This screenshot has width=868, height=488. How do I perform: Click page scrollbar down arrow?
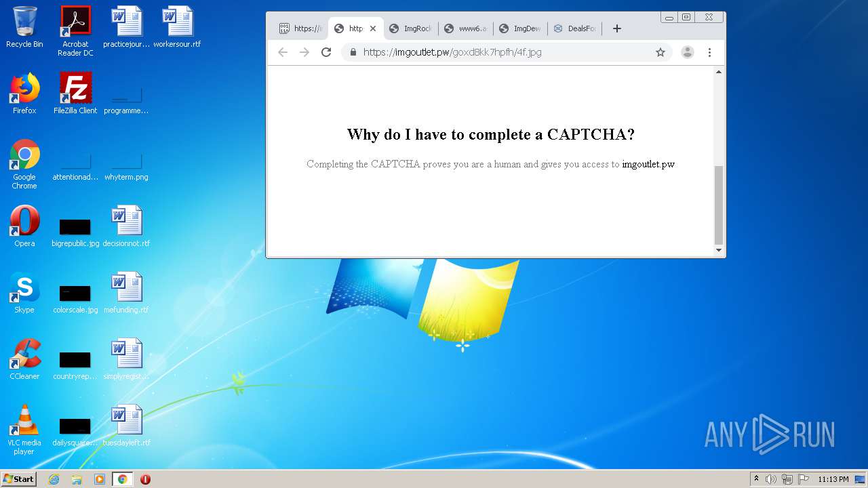(719, 251)
